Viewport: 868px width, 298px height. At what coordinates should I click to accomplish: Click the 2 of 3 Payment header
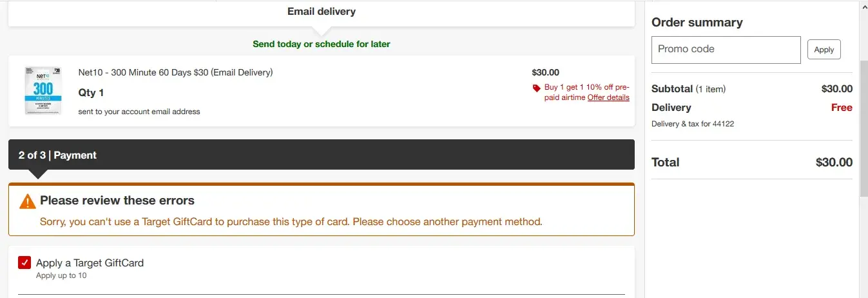click(x=57, y=155)
